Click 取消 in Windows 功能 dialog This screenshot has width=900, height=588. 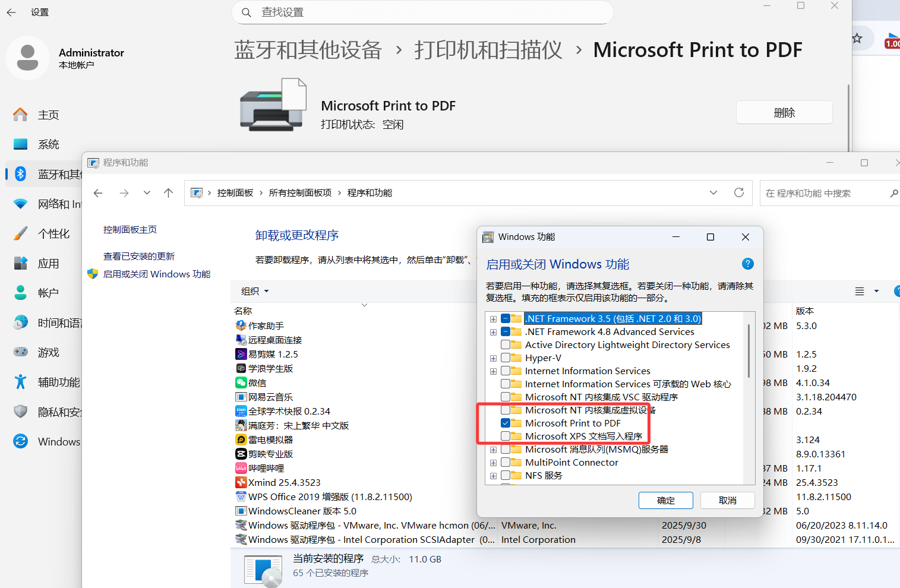728,501
